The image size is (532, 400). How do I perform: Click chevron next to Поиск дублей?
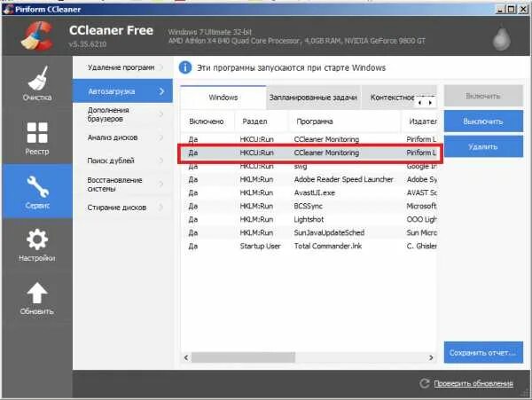161,161
